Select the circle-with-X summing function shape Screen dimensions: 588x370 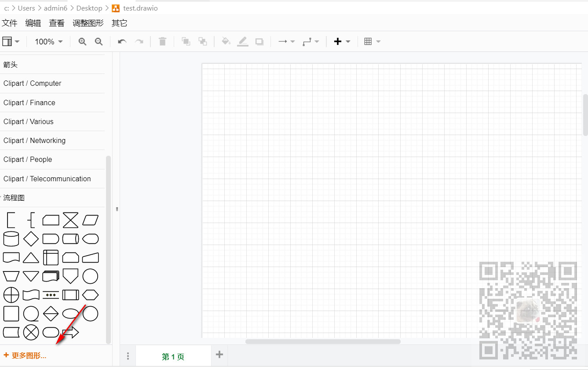tap(31, 332)
